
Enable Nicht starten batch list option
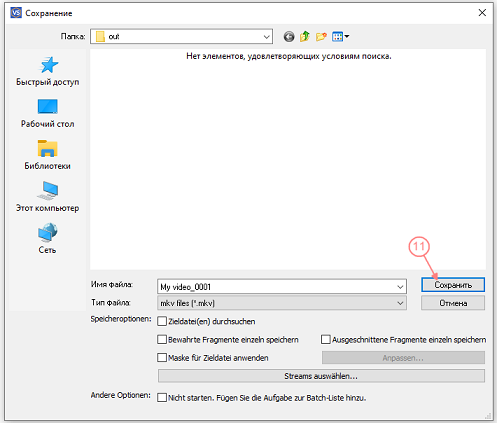(162, 398)
